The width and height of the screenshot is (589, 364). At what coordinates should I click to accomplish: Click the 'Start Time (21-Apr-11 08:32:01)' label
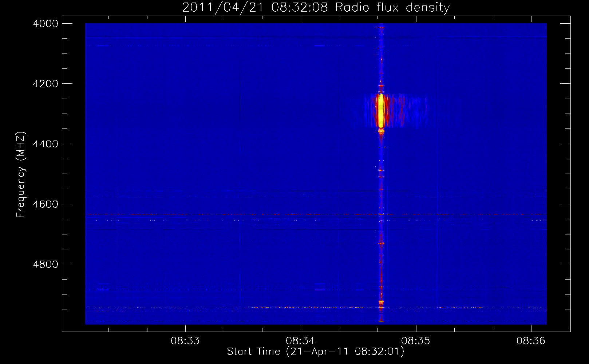[316, 352]
